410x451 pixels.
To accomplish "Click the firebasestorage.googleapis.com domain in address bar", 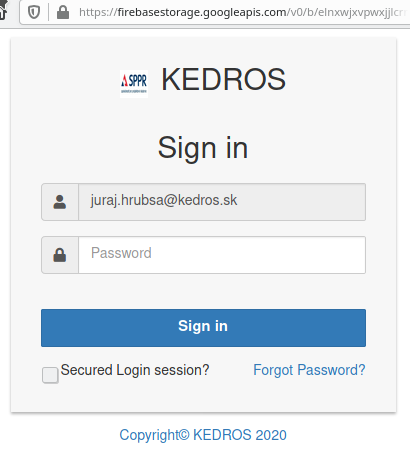I will (202, 13).
